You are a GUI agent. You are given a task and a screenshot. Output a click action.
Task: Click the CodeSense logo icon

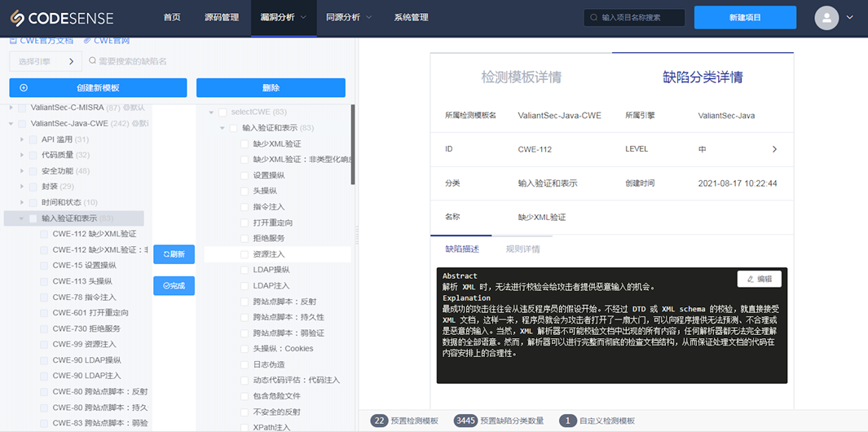(x=18, y=18)
